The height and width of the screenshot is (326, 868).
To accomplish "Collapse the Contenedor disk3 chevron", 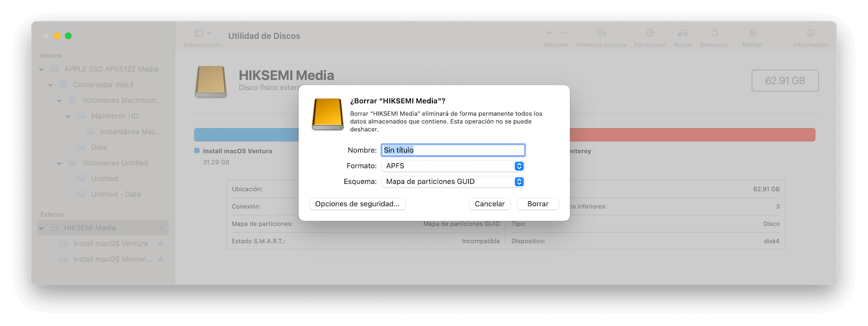I will pos(50,85).
